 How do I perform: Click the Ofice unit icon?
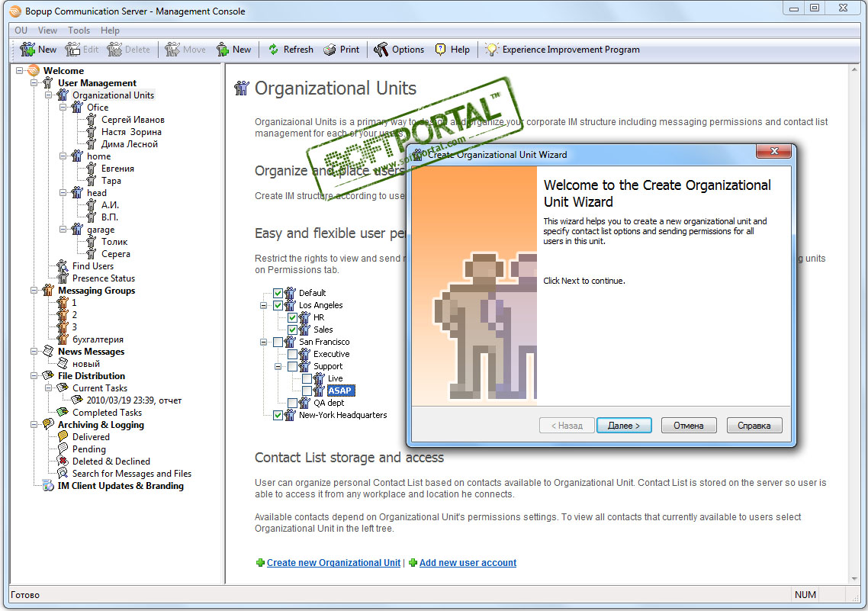(x=78, y=108)
